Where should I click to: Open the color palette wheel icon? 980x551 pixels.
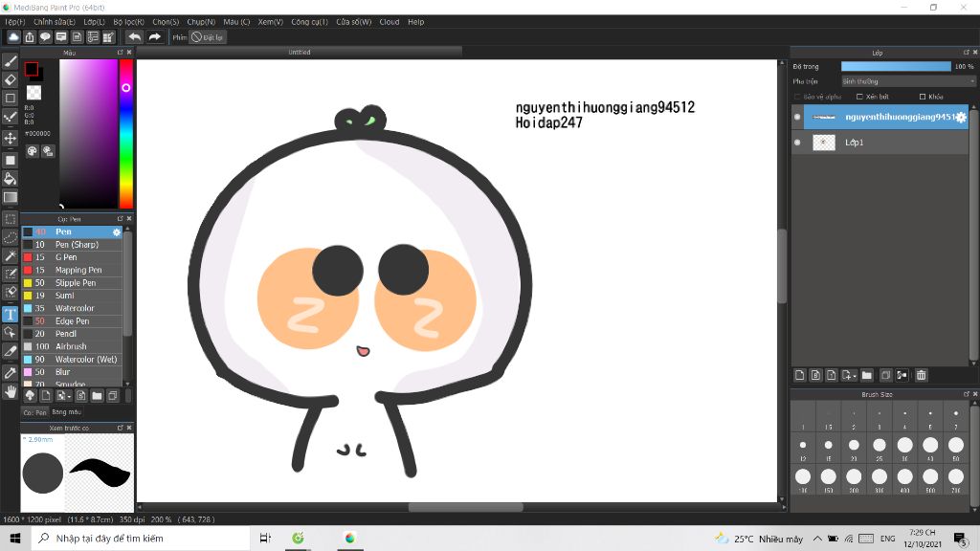coord(32,151)
